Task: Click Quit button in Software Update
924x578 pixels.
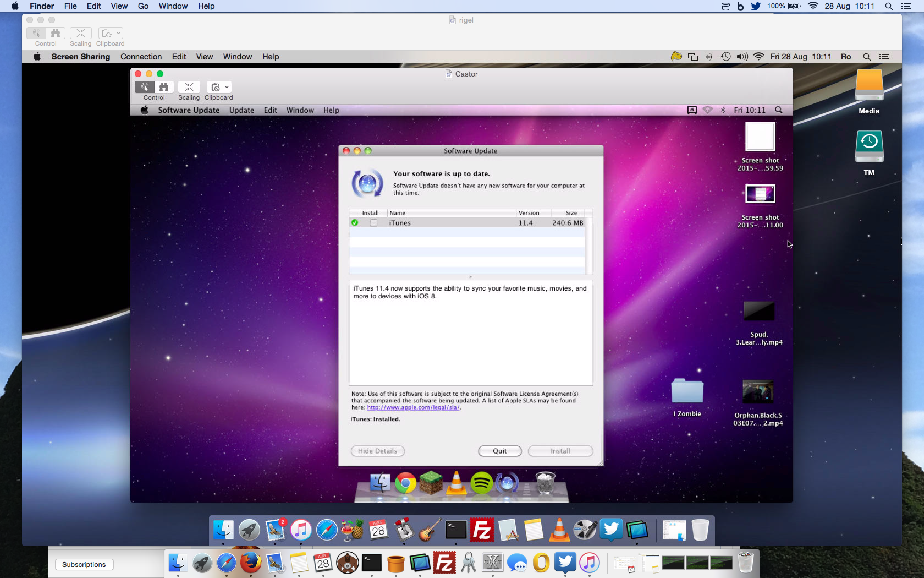Action: point(500,451)
